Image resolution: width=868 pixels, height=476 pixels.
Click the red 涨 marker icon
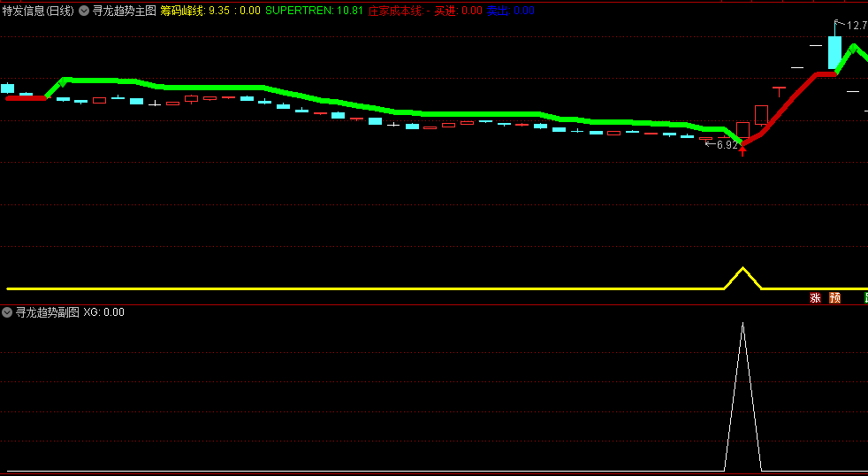815,298
